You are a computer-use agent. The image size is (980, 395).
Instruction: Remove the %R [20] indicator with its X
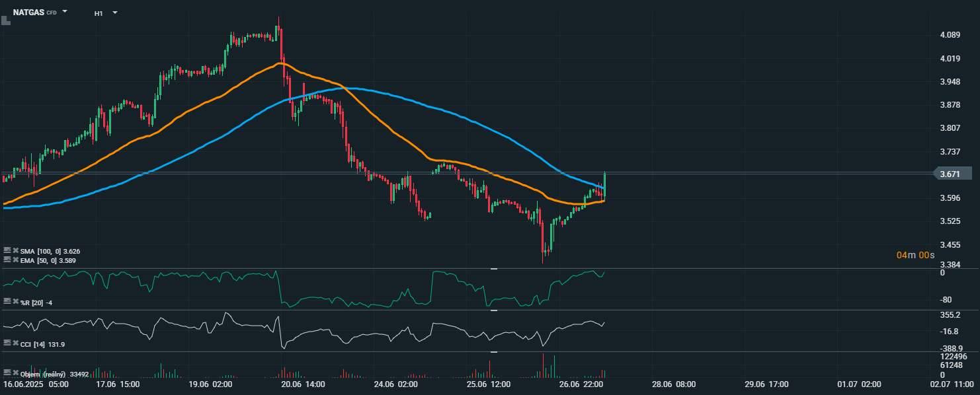click(16, 301)
